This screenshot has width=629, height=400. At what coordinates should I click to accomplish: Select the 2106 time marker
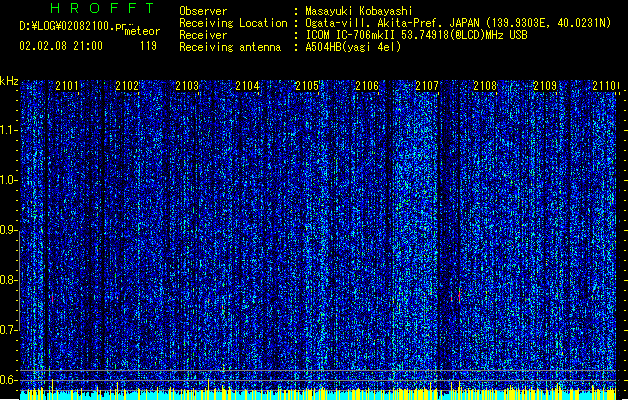click(367, 86)
